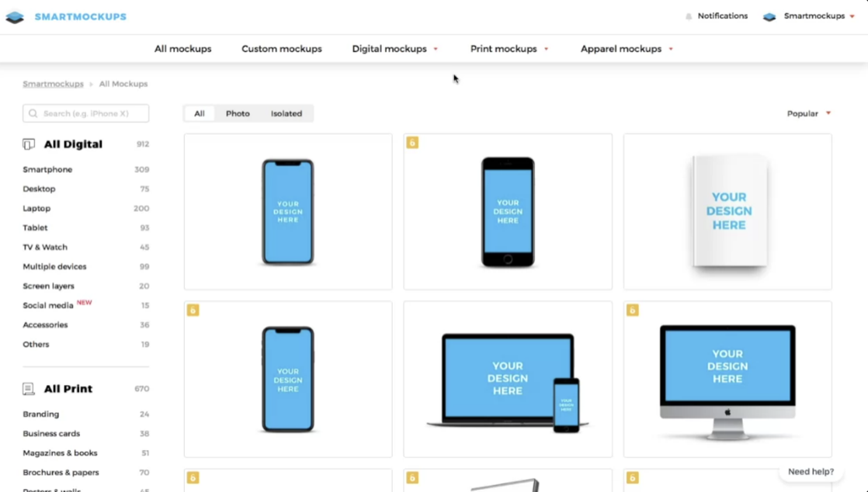
Task: Open Custom mockups in the navigation bar
Action: click(x=282, y=49)
